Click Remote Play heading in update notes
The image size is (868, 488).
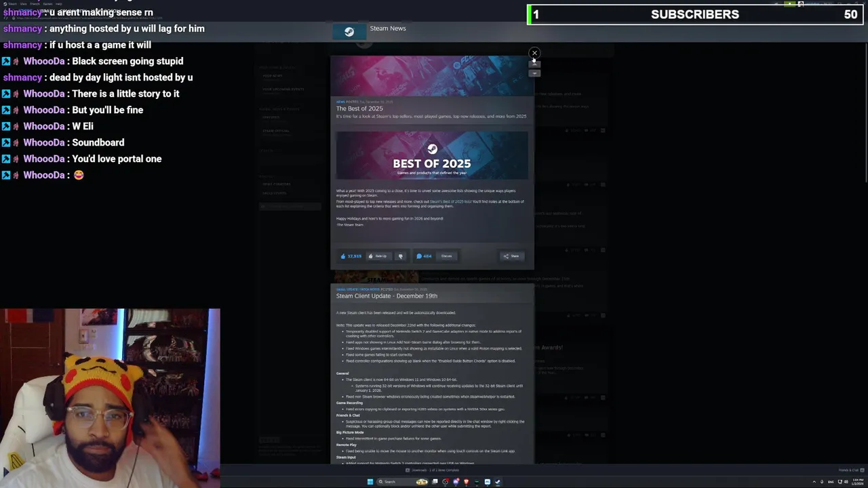[346, 445]
